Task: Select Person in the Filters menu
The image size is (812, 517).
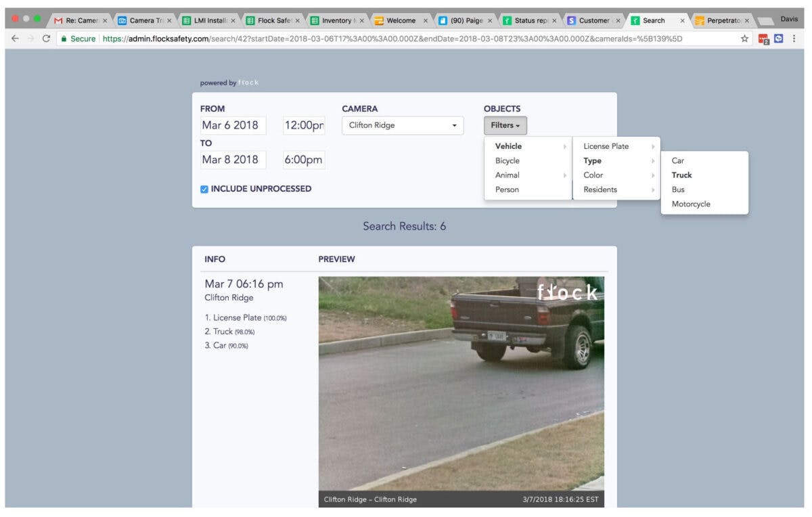Action: (506, 189)
